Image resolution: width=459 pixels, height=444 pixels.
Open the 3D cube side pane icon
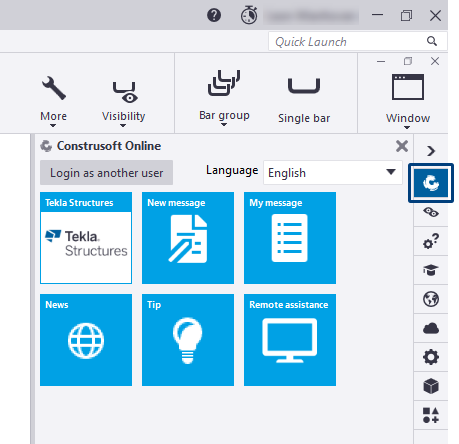click(x=431, y=386)
